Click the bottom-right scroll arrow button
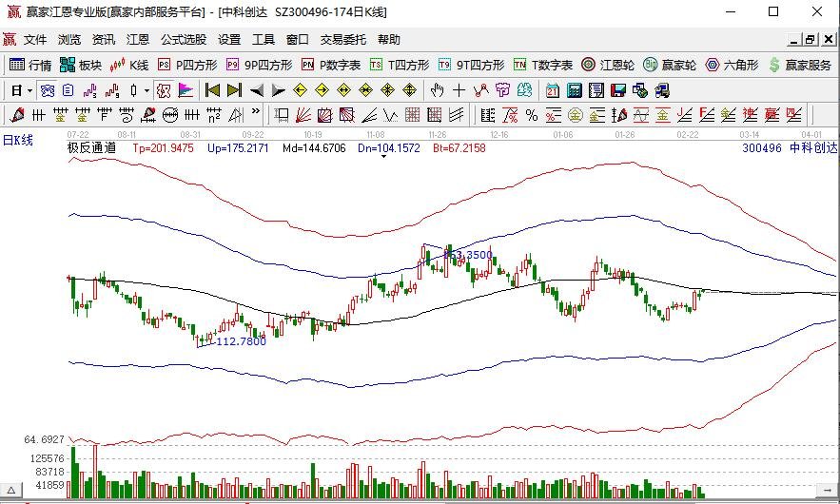 [x=827, y=490]
